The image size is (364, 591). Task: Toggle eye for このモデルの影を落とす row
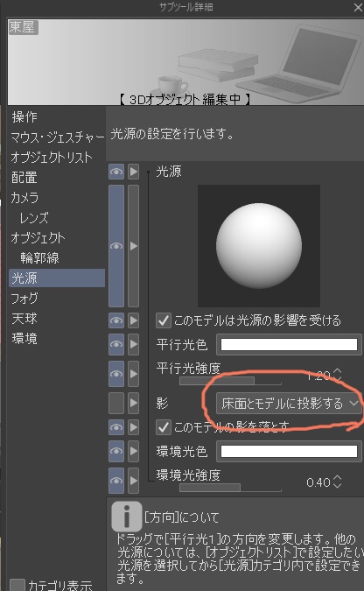116,427
